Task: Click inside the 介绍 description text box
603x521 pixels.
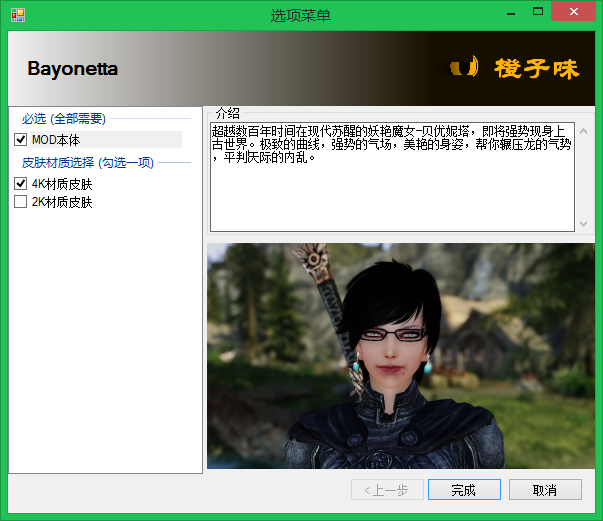Action: [x=392, y=177]
